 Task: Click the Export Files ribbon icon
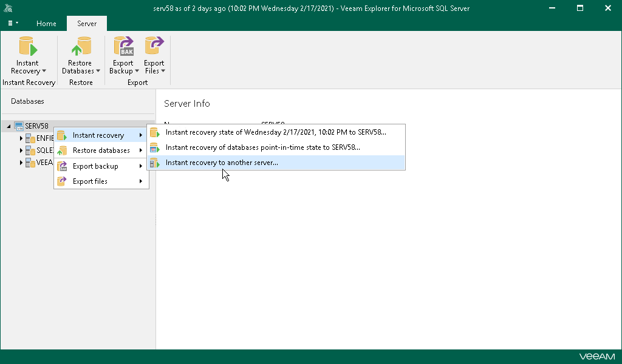click(154, 46)
